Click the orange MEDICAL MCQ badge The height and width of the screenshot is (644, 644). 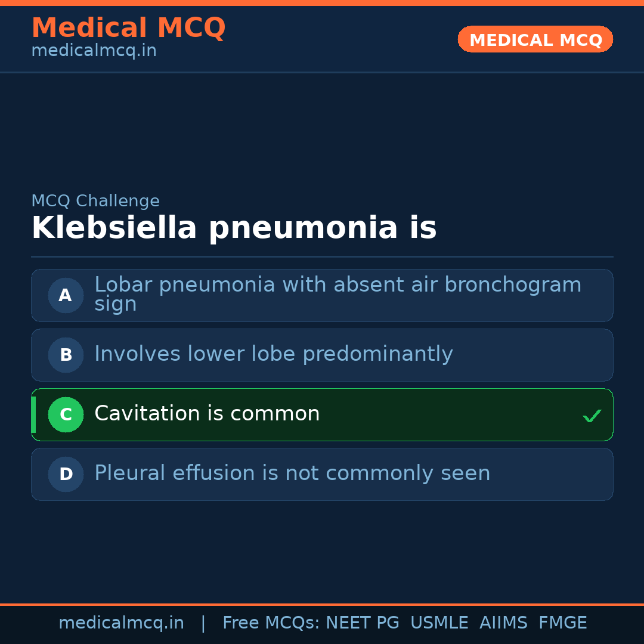pos(535,39)
